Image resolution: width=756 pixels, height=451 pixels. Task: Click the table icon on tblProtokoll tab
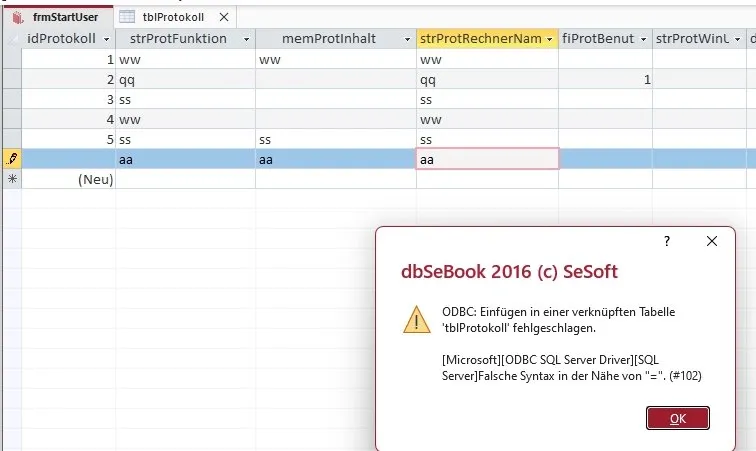127,17
